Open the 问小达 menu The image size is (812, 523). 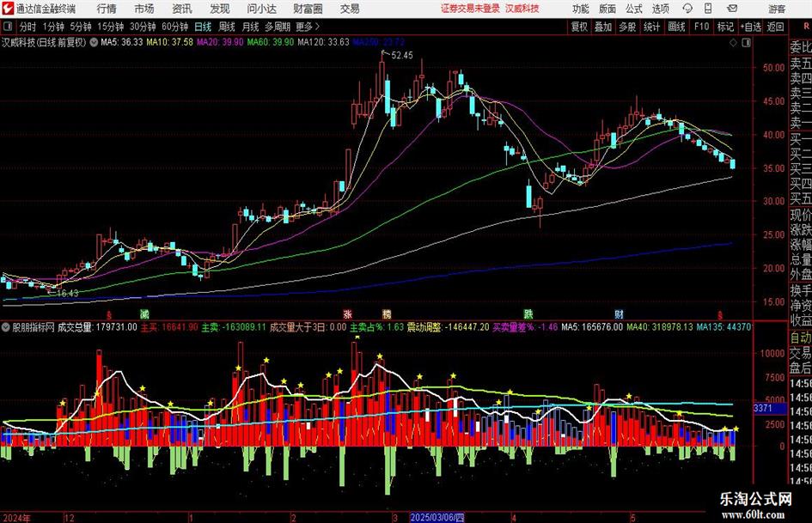pos(261,9)
